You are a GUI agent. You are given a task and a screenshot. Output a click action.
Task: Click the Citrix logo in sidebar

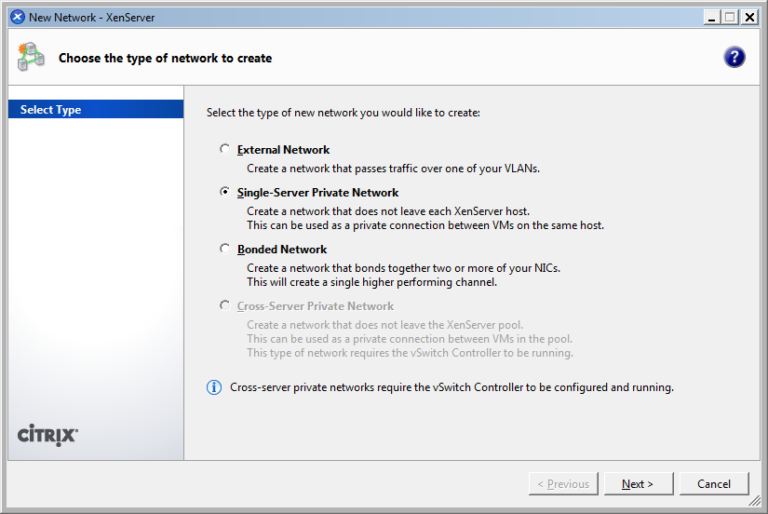(x=48, y=435)
